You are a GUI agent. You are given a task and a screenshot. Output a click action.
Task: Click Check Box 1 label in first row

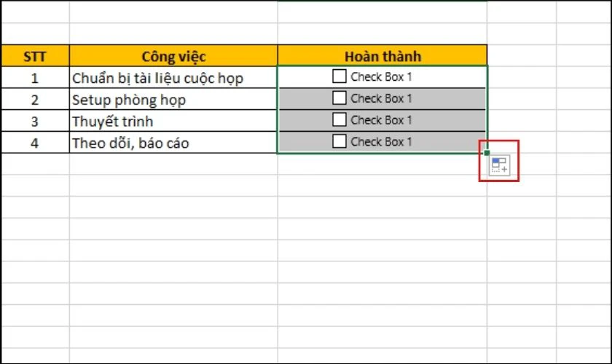click(381, 76)
